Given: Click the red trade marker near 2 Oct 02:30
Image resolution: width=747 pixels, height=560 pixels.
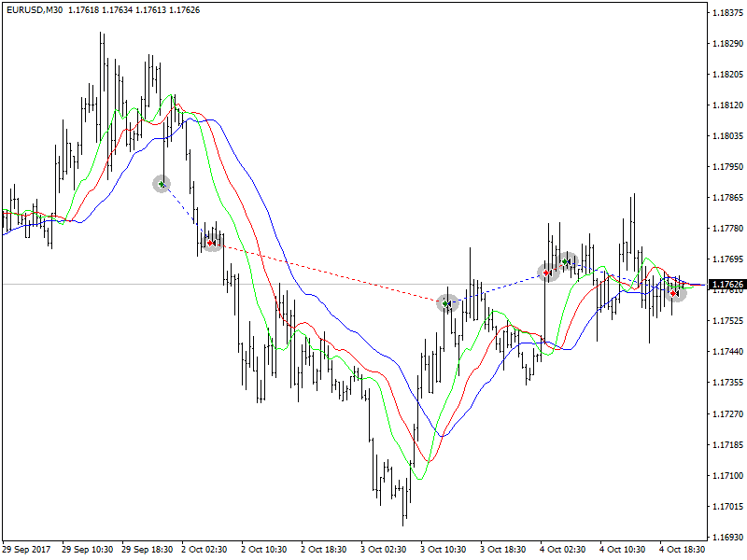Looking at the screenshot, I should click(212, 243).
